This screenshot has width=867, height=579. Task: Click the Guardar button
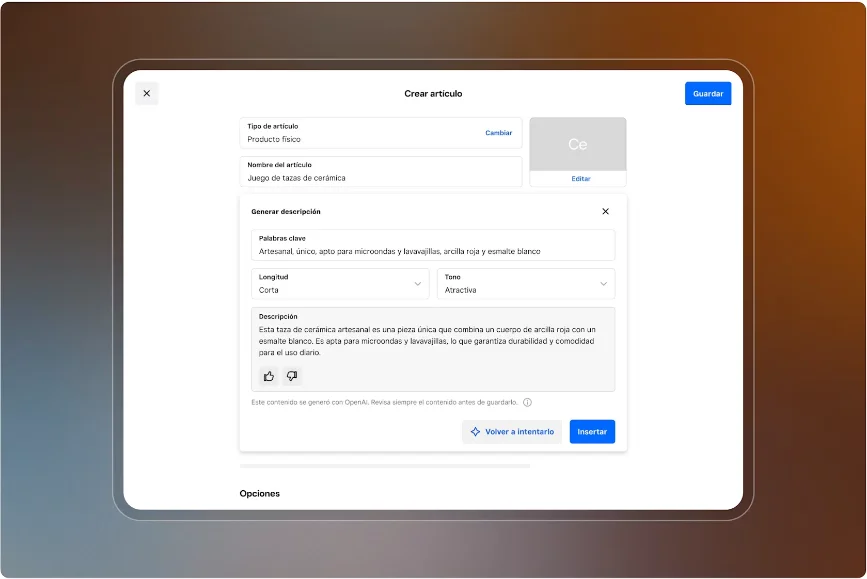pos(708,93)
